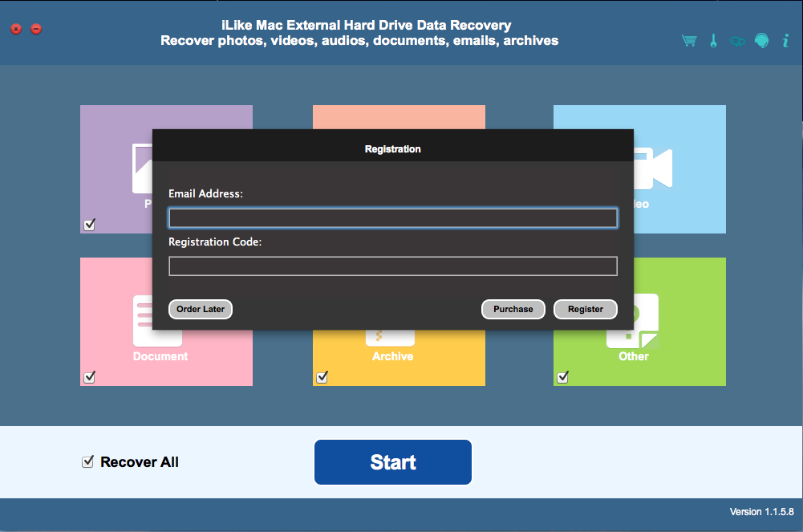Toggle the Recover All checkbox
Screen dimensions: 803x532
tap(88, 462)
